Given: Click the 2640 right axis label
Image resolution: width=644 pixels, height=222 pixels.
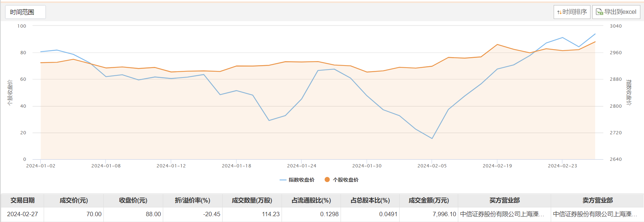Looking at the screenshot, I should tap(616, 159).
